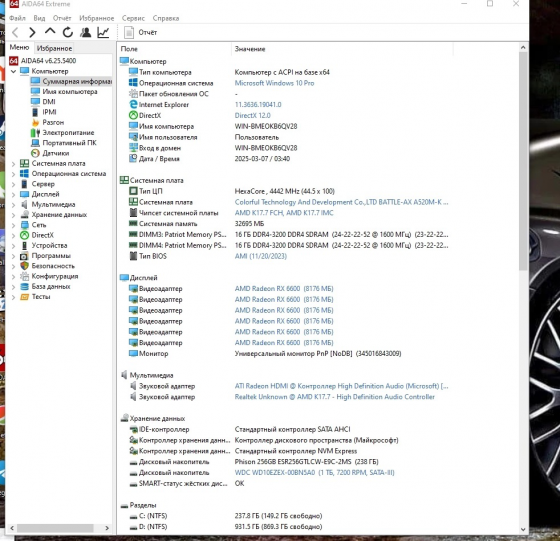The height and width of the screenshot is (541, 560).
Task: Click the sidebar horizontal scrollbar left arrow
Action: pyautogui.click(x=12, y=528)
